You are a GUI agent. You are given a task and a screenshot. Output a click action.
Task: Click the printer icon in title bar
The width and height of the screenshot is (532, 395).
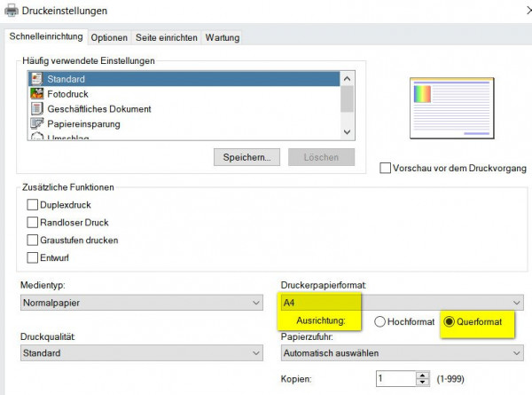pos(12,11)
